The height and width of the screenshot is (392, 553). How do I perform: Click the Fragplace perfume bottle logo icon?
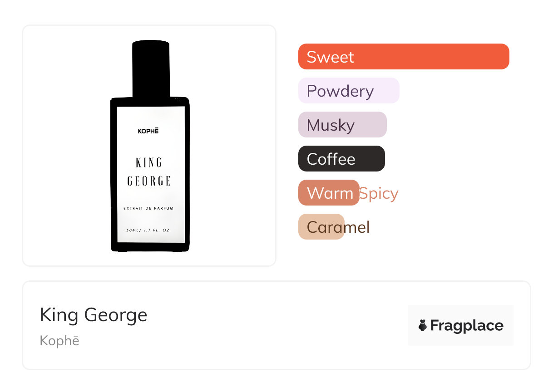click(423, 325)
